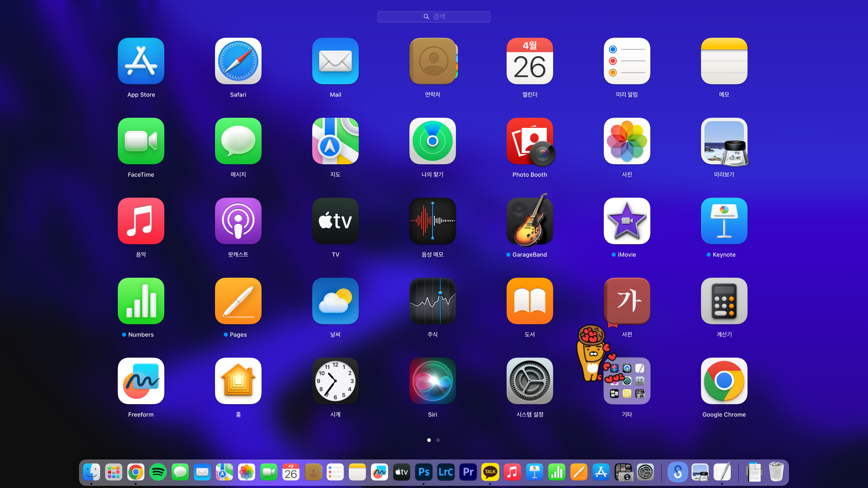This screenshot has height=488, width=868.
Task: Open the Siri app icon
Action: [432, 381]
